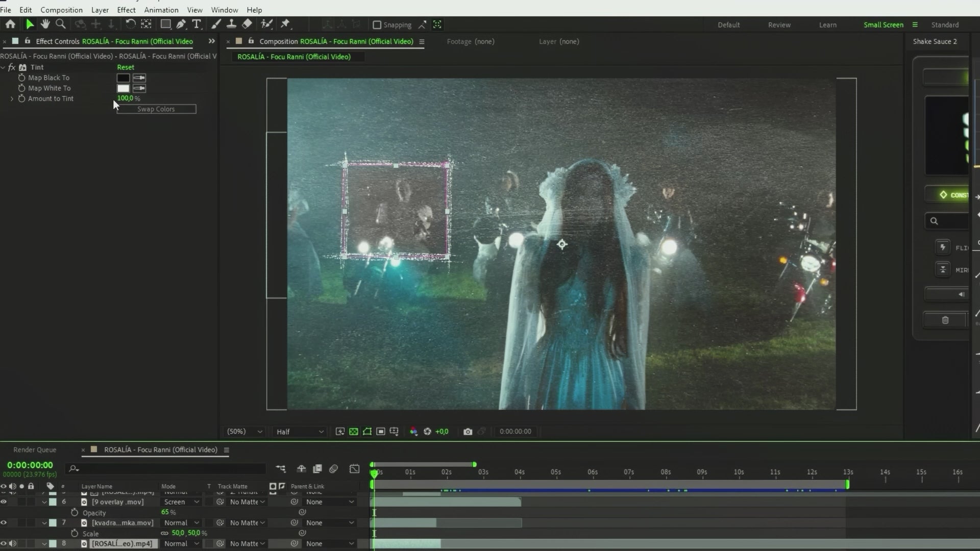Switch to the Default workspace

(x=729, y=24)
